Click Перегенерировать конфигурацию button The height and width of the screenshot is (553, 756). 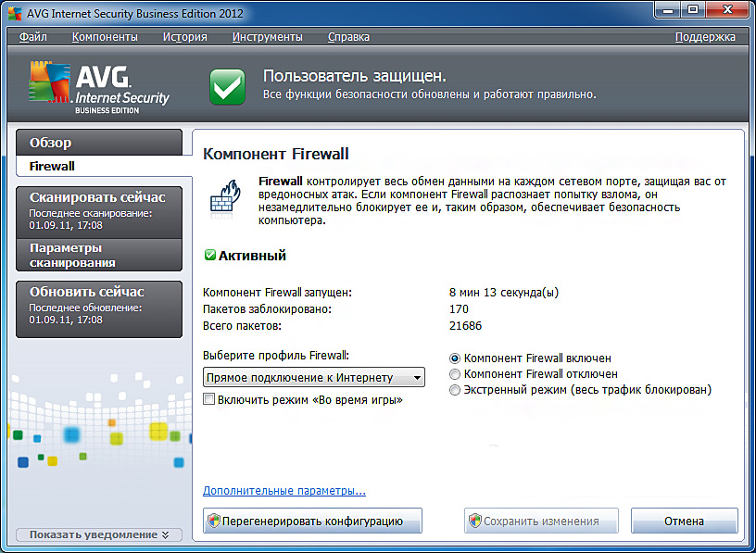point(312,521)
